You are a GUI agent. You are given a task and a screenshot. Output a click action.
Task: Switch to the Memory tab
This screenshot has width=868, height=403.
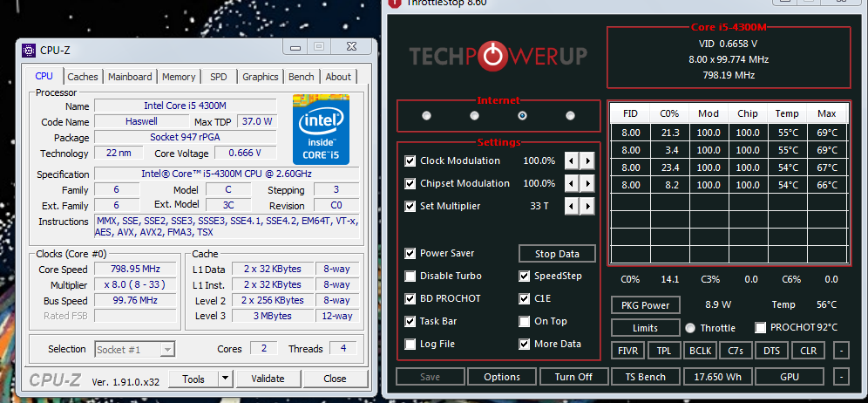click(179, 77)
